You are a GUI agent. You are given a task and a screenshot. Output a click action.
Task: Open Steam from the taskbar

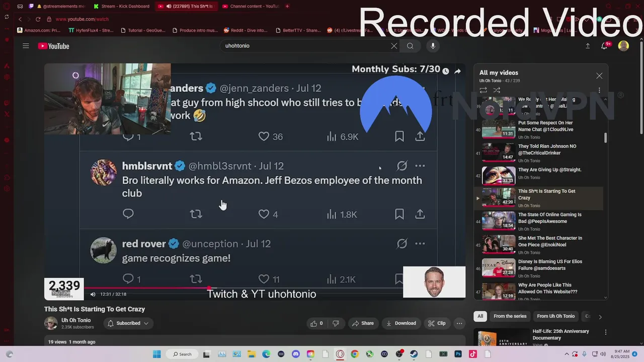(414, 354)
